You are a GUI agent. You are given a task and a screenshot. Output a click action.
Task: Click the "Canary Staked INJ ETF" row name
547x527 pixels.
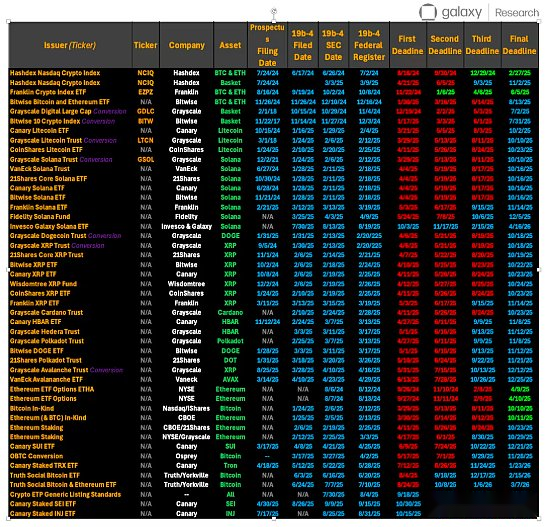(x=43, y=514)
